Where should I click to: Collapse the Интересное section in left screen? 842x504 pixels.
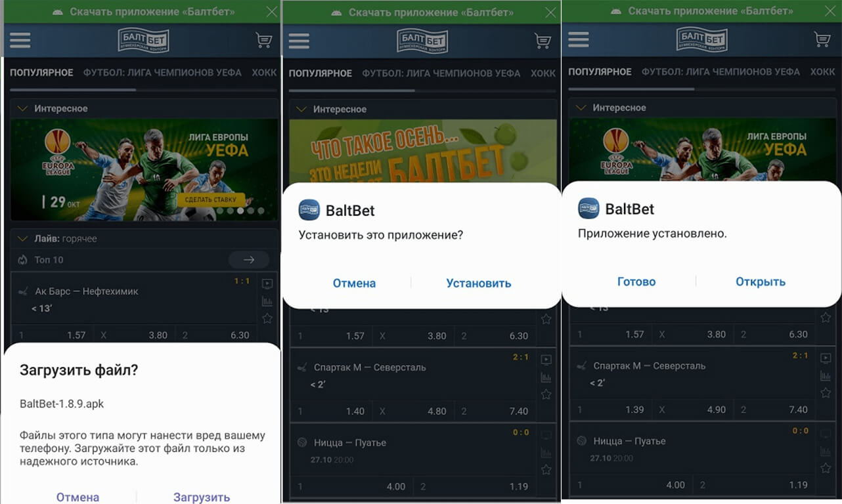tap(22, 108)
